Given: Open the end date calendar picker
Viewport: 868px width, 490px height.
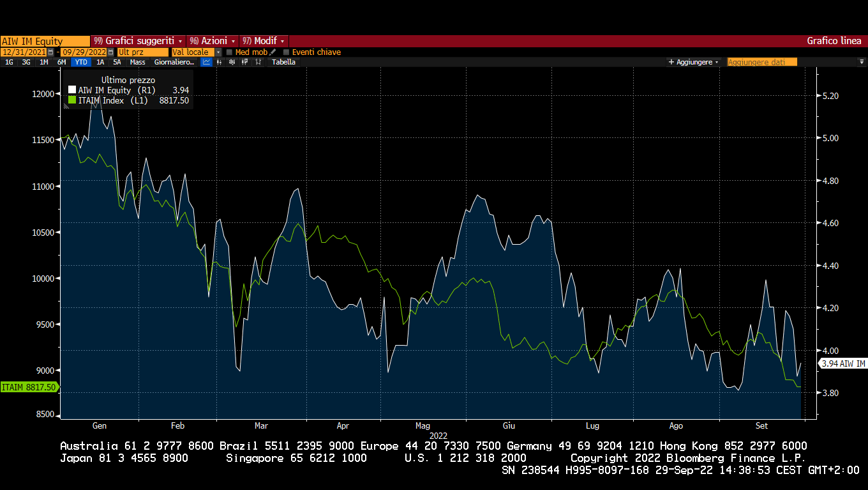Looking at the screenshot, I should point(111,52).
